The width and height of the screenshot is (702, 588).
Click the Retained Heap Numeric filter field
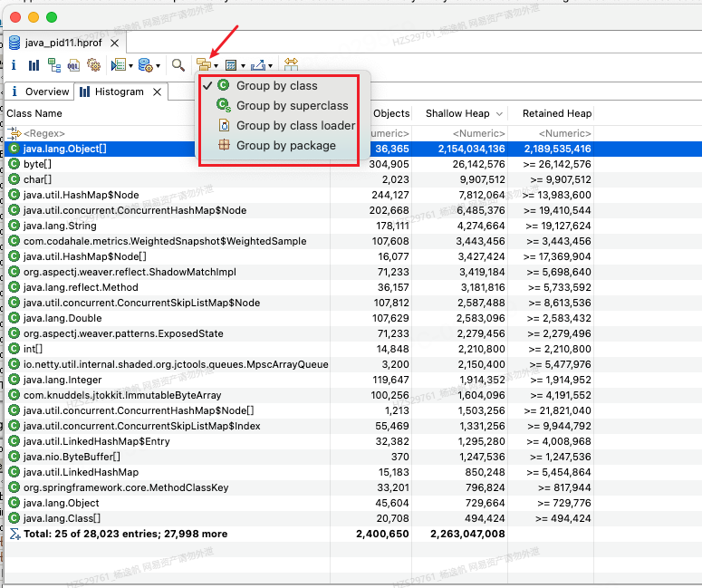tap(565, 133)
